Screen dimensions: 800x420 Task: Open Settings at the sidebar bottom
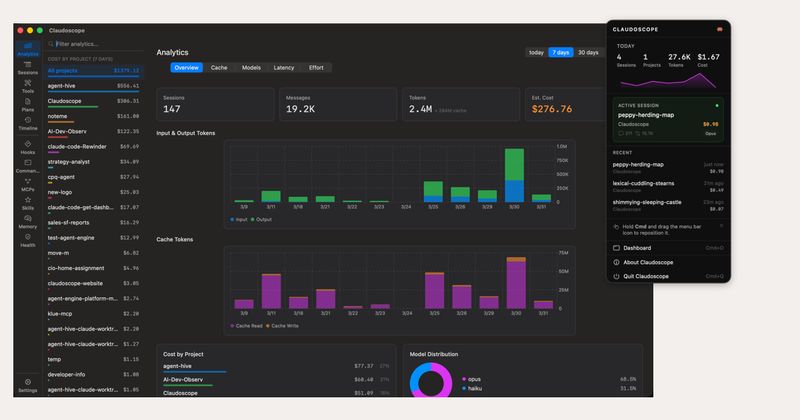point(28,385)
